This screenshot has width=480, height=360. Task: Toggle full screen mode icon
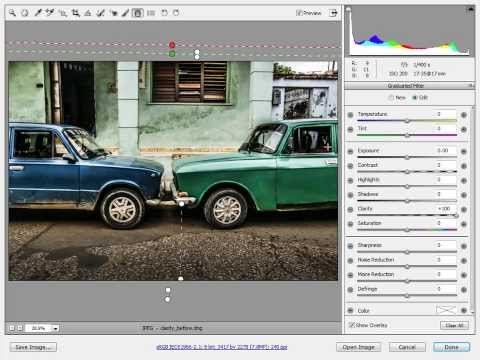[x=333, y=13]
